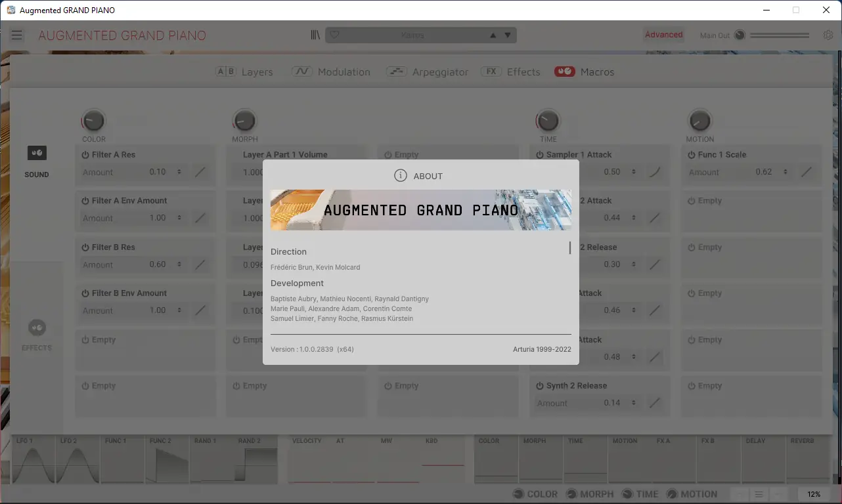Click the info icon in the ABOUT dialog

(401, 176)
